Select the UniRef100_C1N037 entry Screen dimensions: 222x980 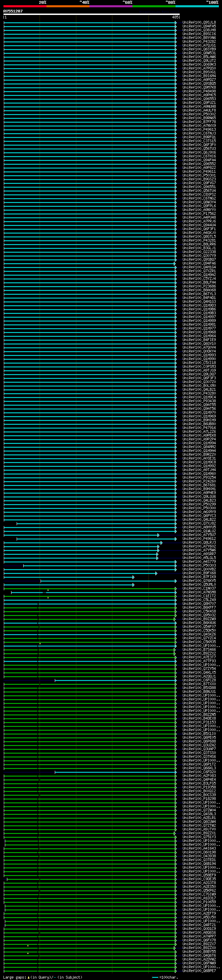(199, 588)
